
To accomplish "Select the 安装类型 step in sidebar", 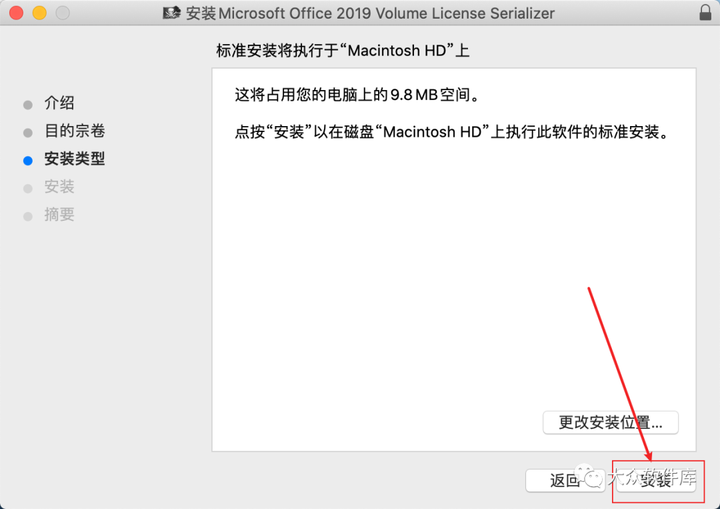I will pyautogui.click(x=74, y=159).
